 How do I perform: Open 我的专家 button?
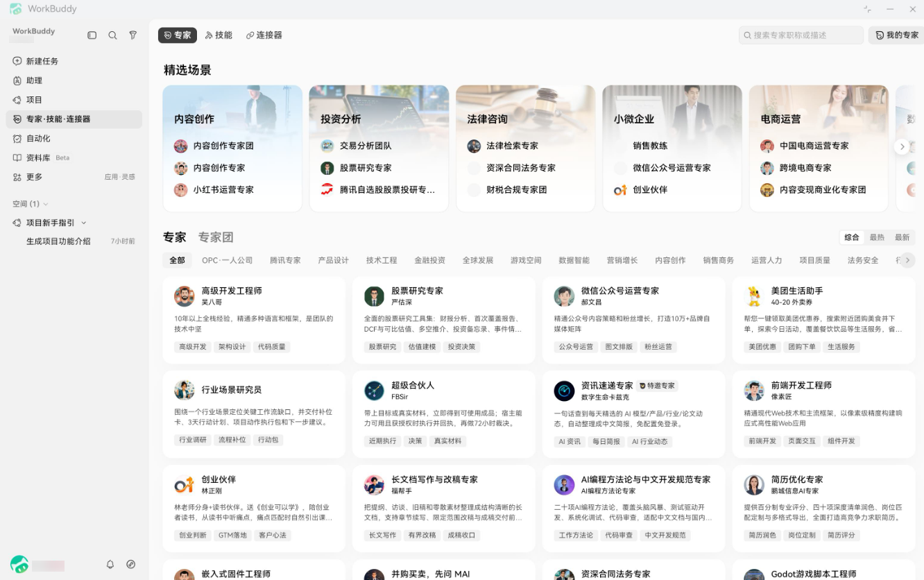pos(896,35)
